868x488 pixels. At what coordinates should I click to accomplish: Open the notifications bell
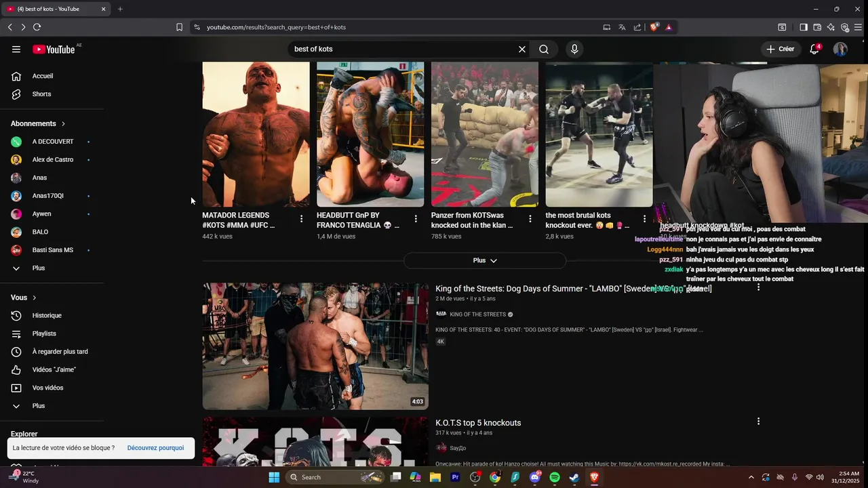(x=815, y=49)
